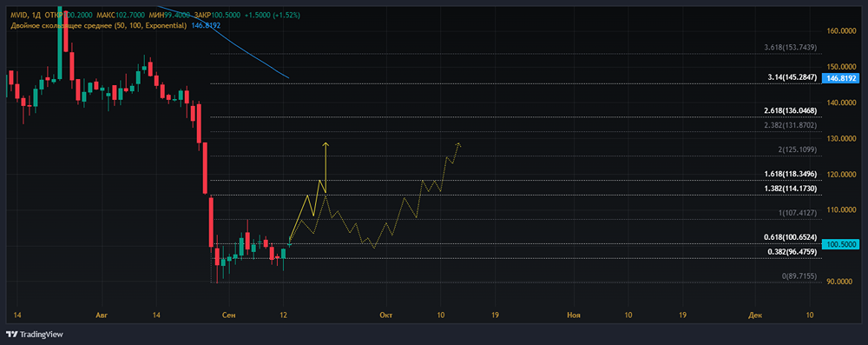This screenshot has width=868, height=345.
Task: Click the 0(89.7155) Fibonacci label
Action: coord(799,276)
